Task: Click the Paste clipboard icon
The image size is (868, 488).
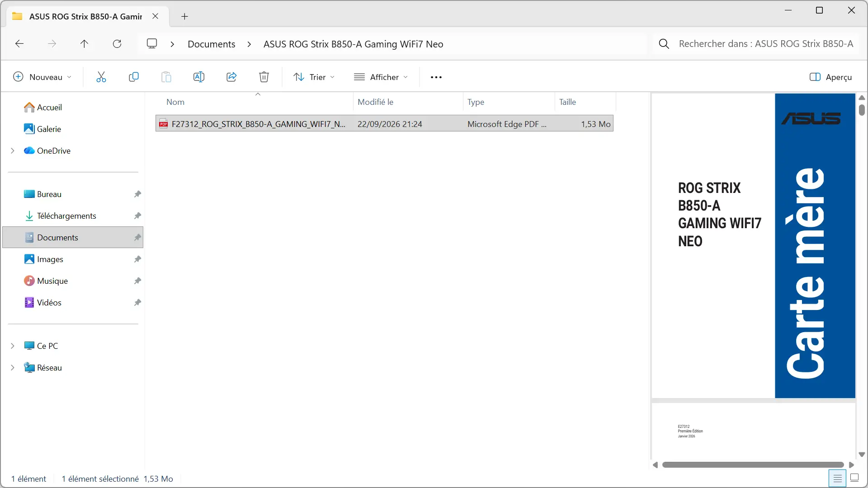Action: pyautogui.click(x=166, y=77)
